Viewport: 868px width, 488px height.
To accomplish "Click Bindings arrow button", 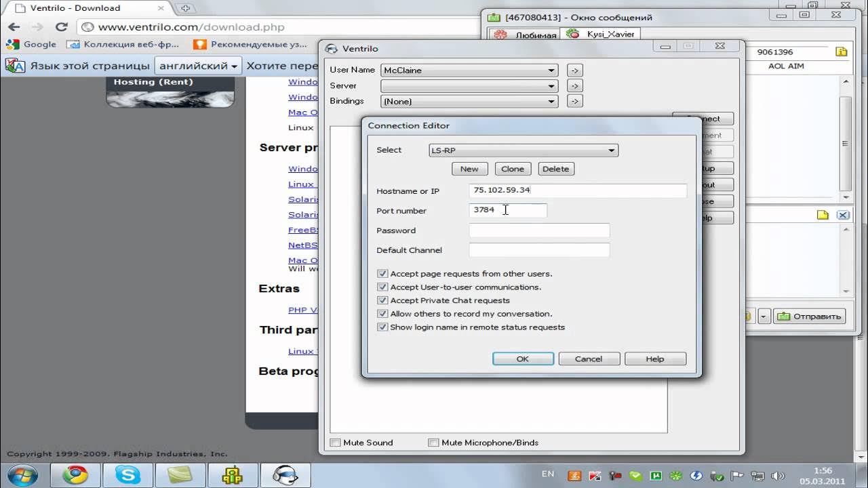I will tap(574, 101).
